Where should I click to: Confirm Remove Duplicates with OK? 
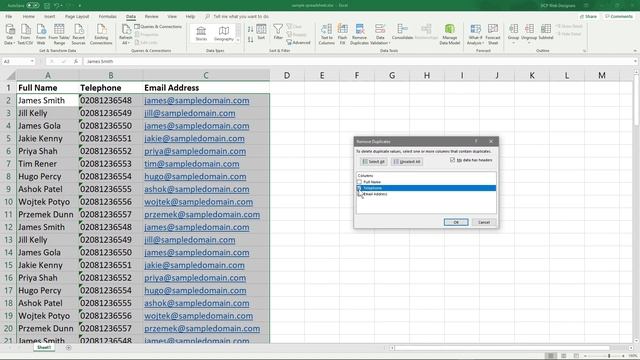[x=456, y=222]
